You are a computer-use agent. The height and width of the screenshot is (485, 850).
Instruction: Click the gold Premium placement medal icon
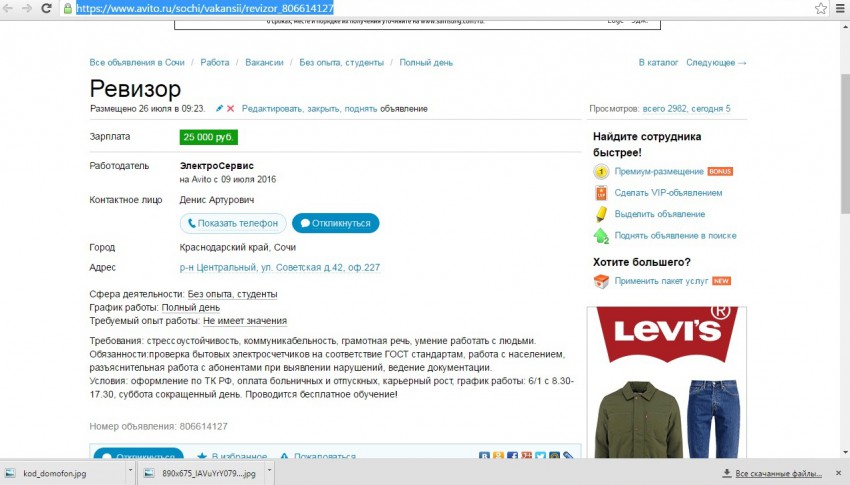(x=601, y=172)
